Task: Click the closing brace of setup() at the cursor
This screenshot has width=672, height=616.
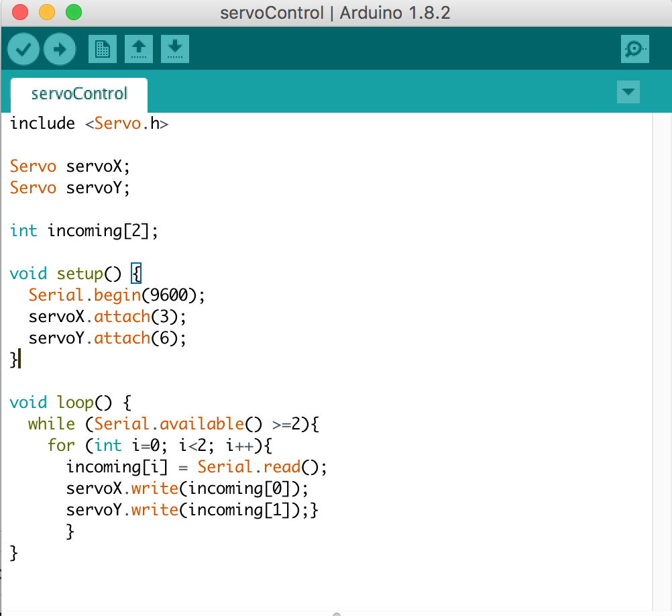Action: (13, 360)
